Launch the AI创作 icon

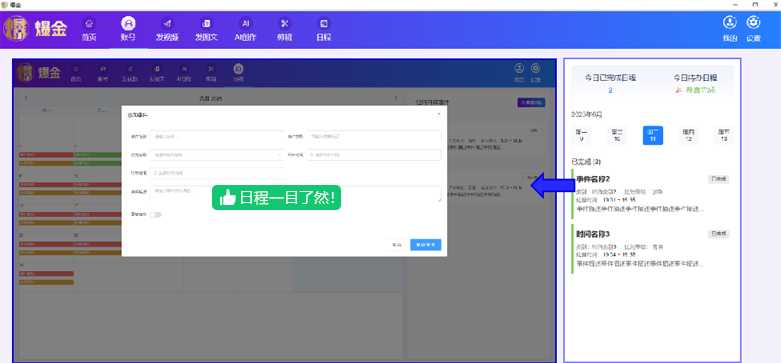[245, 23]
